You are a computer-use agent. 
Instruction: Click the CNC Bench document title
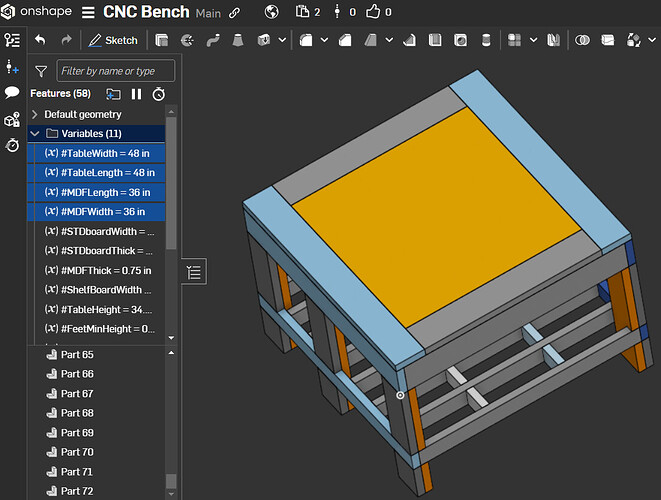pos(146,12)
